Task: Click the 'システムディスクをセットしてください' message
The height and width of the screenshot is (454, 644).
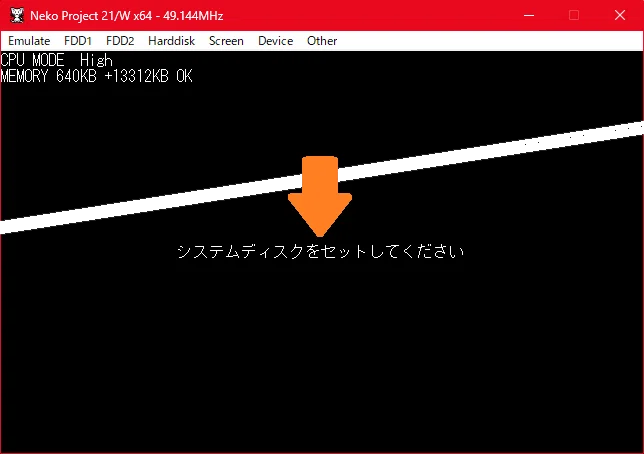Action: (x=320, y=251)
